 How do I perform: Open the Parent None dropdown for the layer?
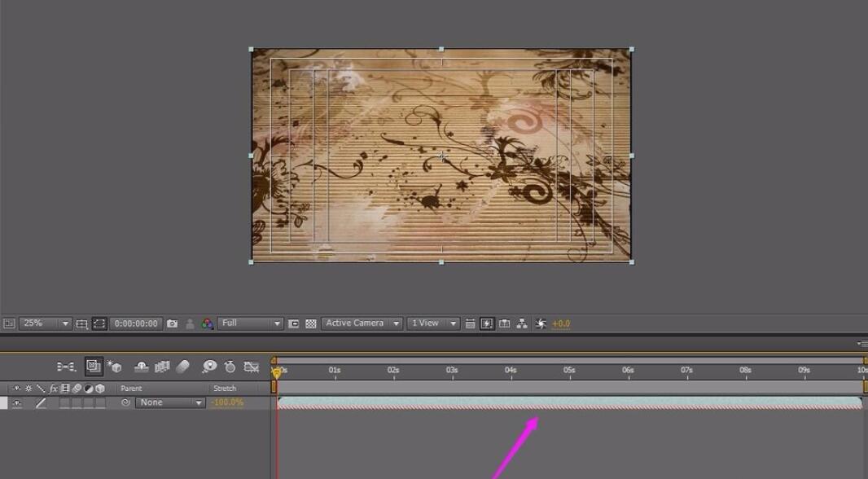170,403
